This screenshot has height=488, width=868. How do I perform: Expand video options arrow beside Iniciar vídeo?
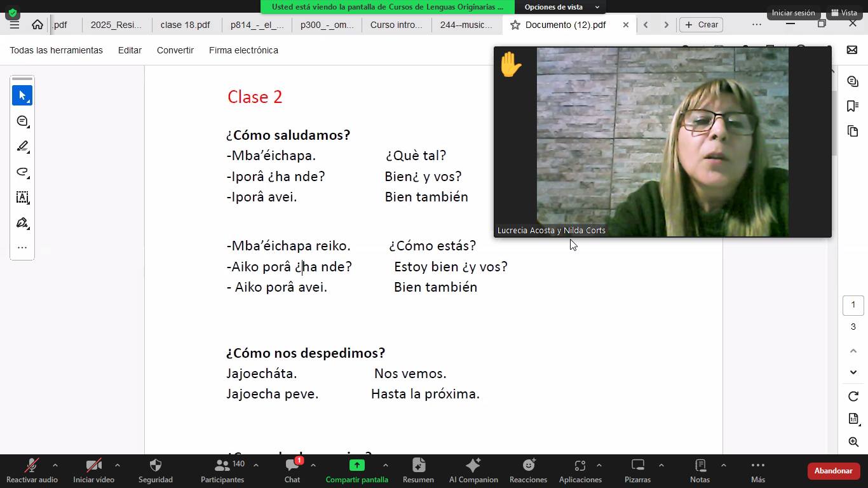(x=117, y=465)
